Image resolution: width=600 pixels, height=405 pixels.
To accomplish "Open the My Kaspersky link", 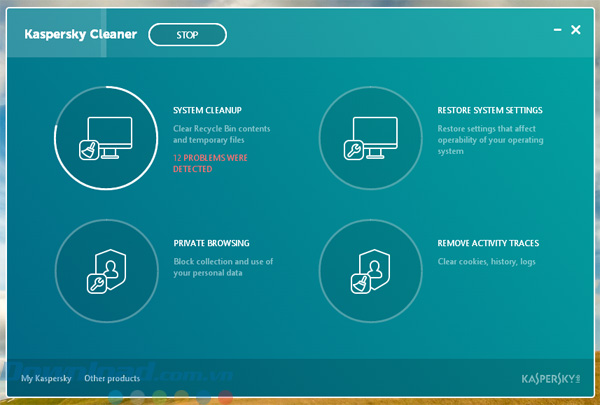I will (46, 379).
